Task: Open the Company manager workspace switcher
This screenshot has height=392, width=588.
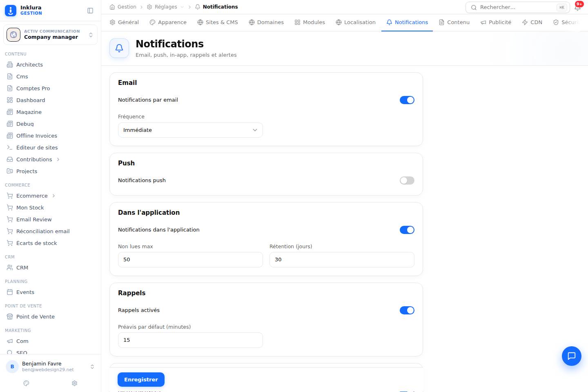Action: point(51,34)
